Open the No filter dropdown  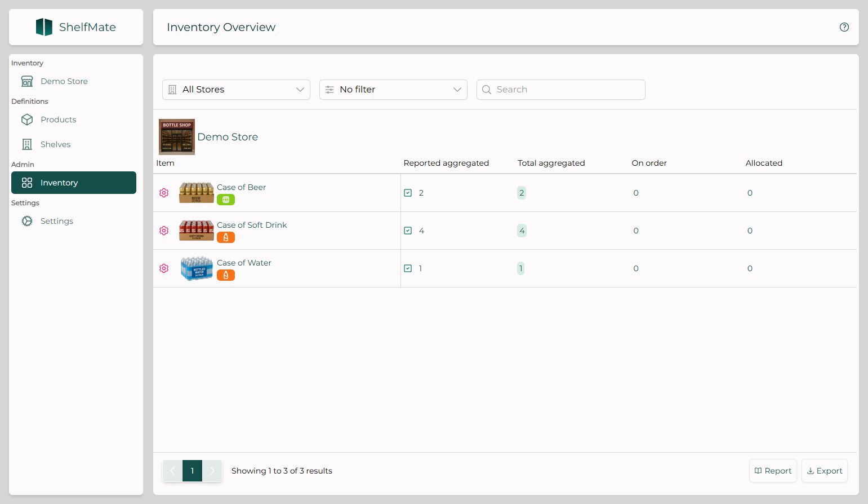tap(393, 90)
